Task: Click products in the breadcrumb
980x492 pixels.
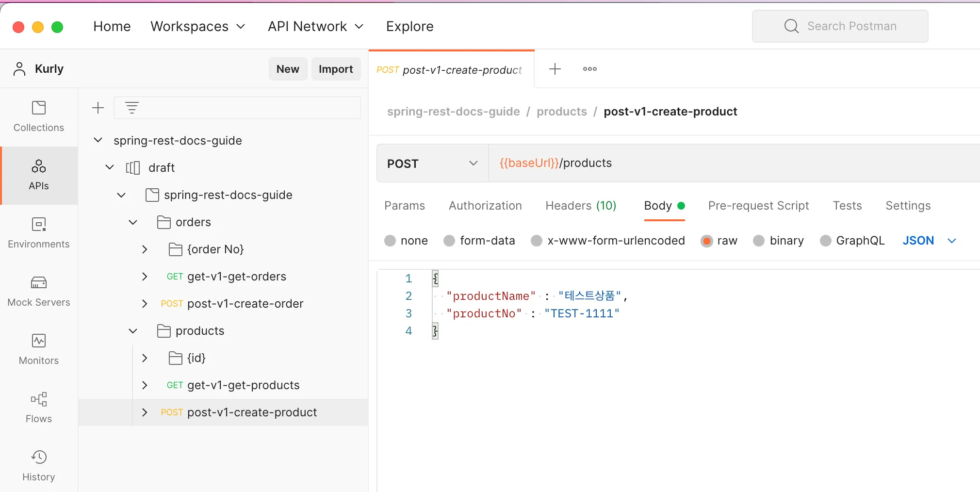Action: tap(562, 112)
